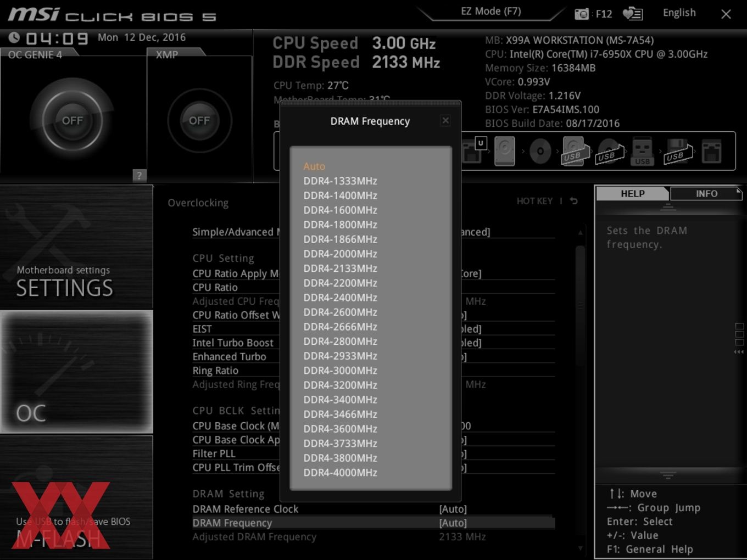Select DDR4-2400MHz from the list

tap(341, 298)
